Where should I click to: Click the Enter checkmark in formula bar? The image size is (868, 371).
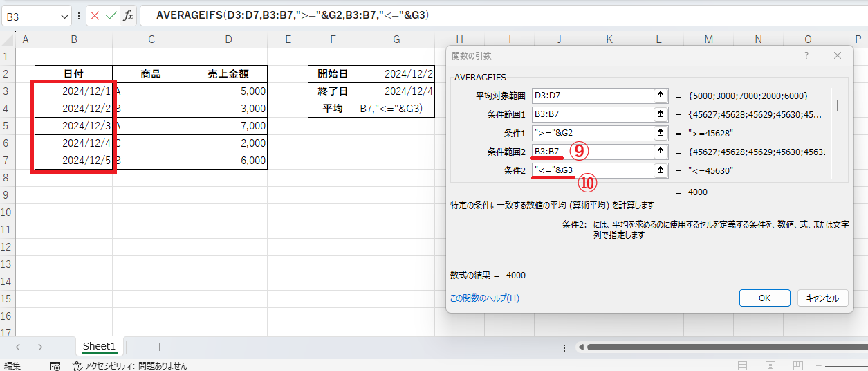click(x=111, y=15)
